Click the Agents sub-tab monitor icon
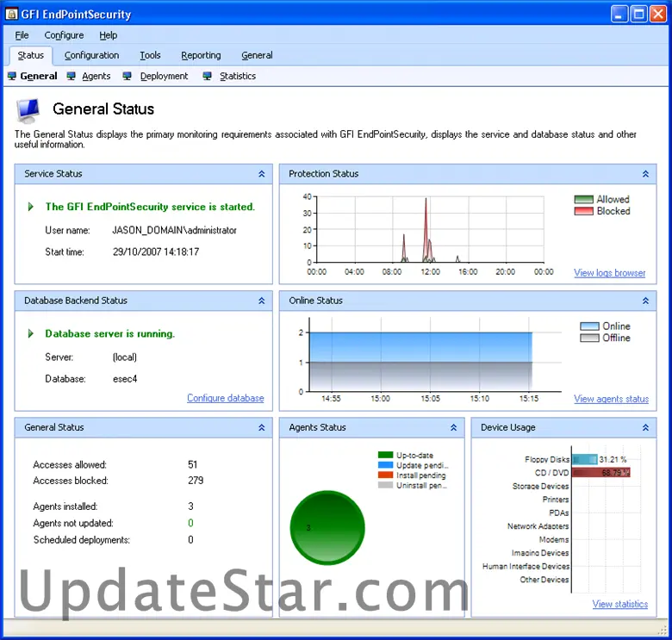The width and height of the screenshot is (672, 640). [72, 76]
